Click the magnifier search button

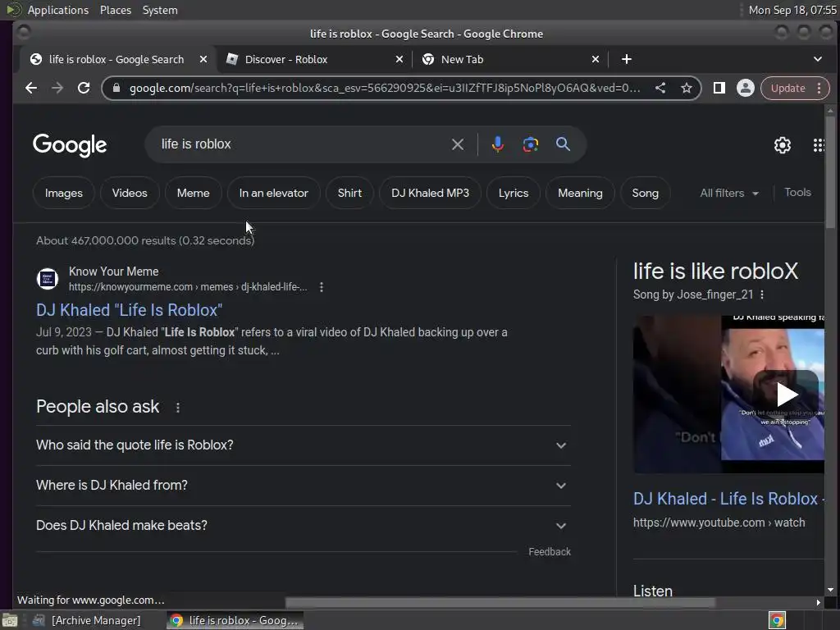pyautogui.click(x=563, y=144)
